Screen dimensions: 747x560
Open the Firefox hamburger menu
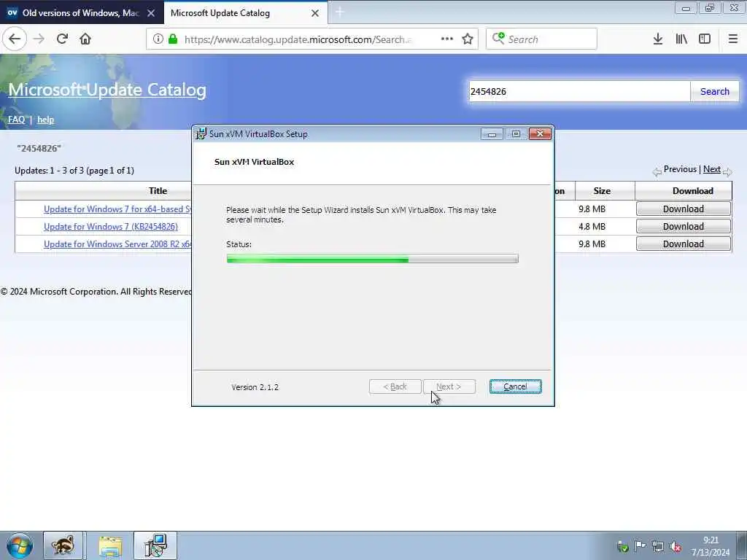click(x=733, y=39)
